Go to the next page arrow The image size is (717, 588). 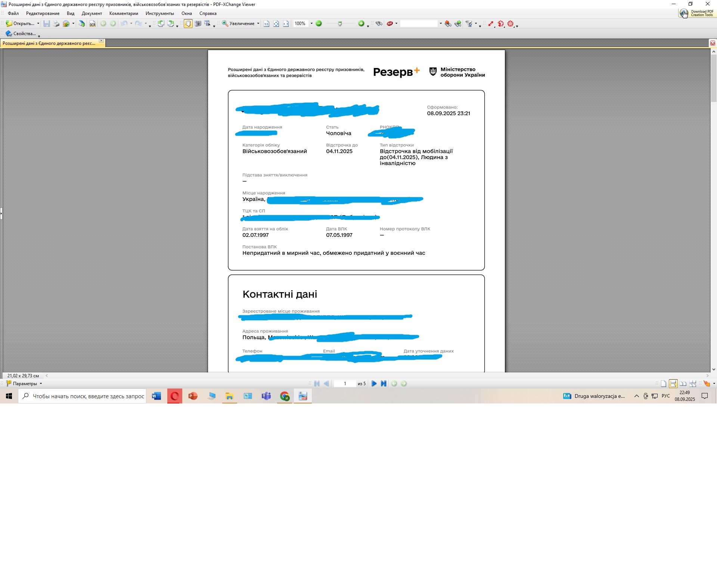(x=374, y=383)
